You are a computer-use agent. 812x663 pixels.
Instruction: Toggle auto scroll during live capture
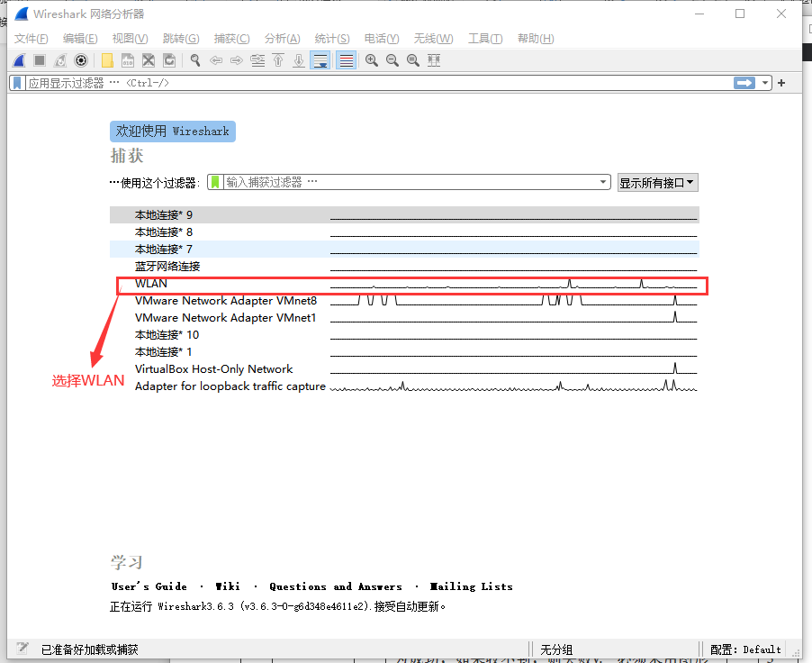point(320,60)
